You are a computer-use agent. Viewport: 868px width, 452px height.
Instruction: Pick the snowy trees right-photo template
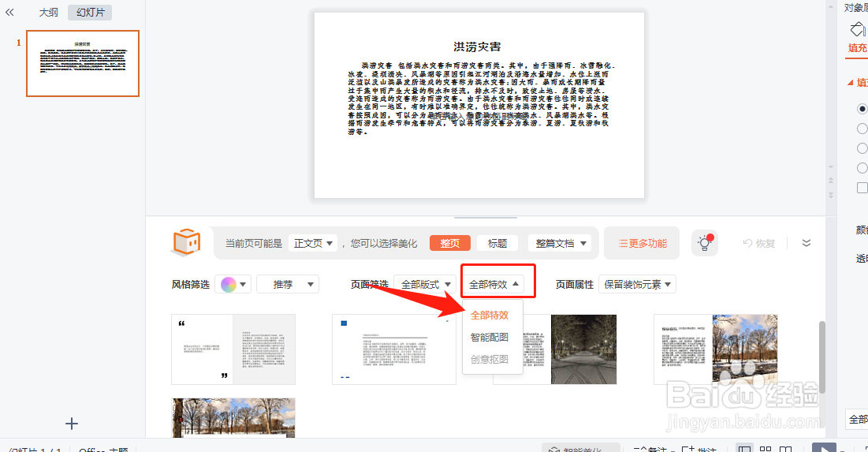pos(715,349)
